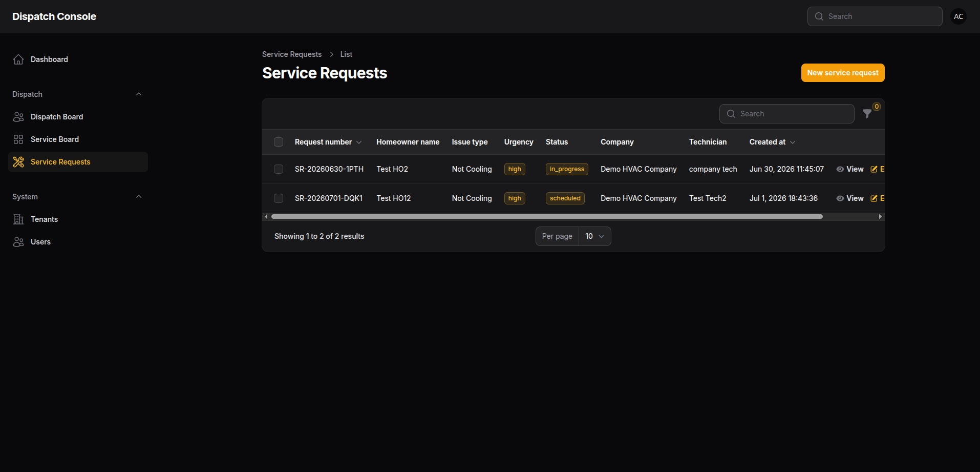Open the Per page 10 dropdown

coord(594,236)
